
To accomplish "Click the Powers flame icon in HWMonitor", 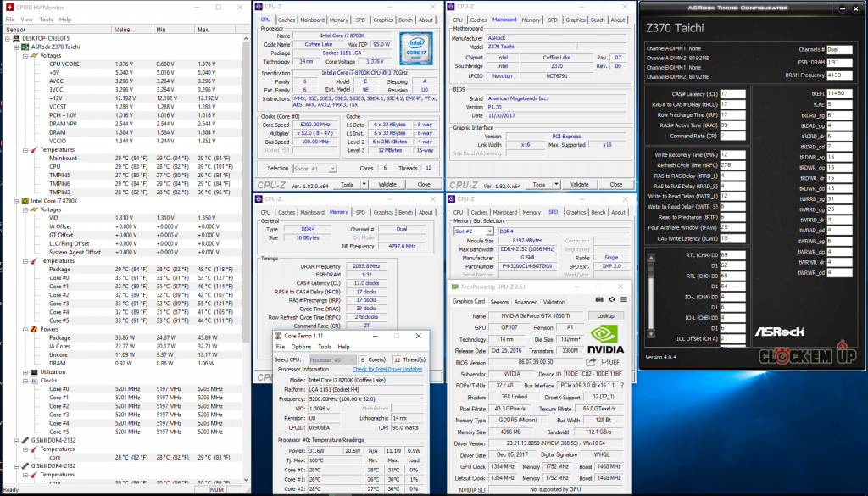I will click(x=32, y=329).
